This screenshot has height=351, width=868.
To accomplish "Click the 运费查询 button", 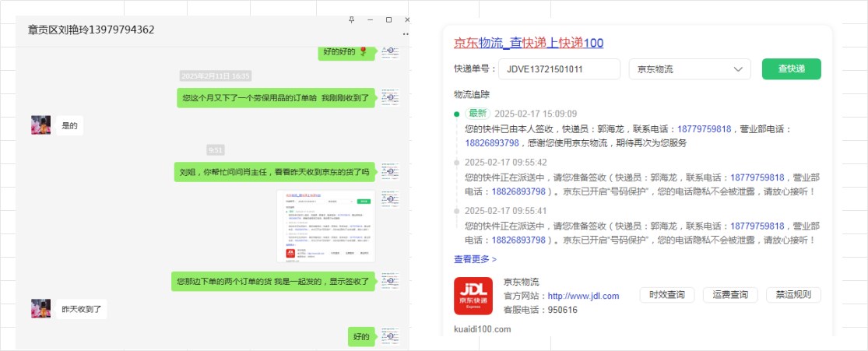I will [x=729, y=294].
